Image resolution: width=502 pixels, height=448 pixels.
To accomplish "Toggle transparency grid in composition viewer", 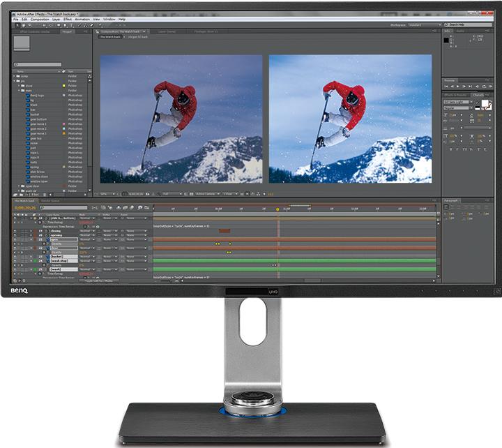I will [191, 194].
